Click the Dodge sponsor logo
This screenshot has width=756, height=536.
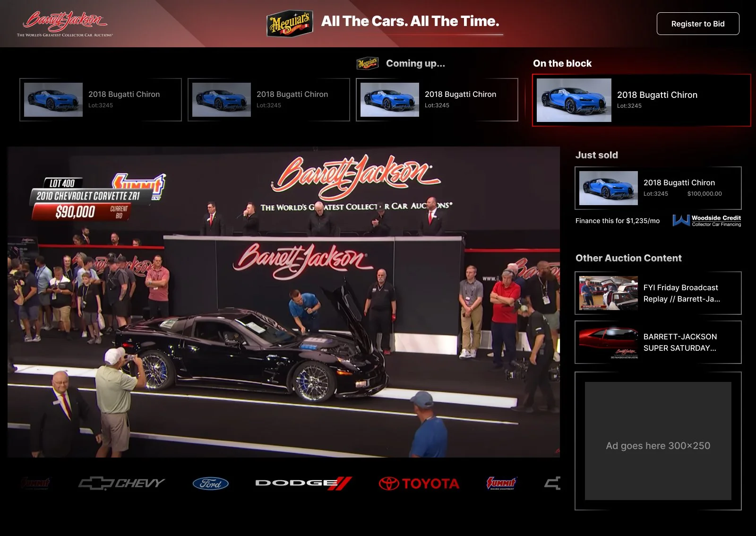point(303,483)
